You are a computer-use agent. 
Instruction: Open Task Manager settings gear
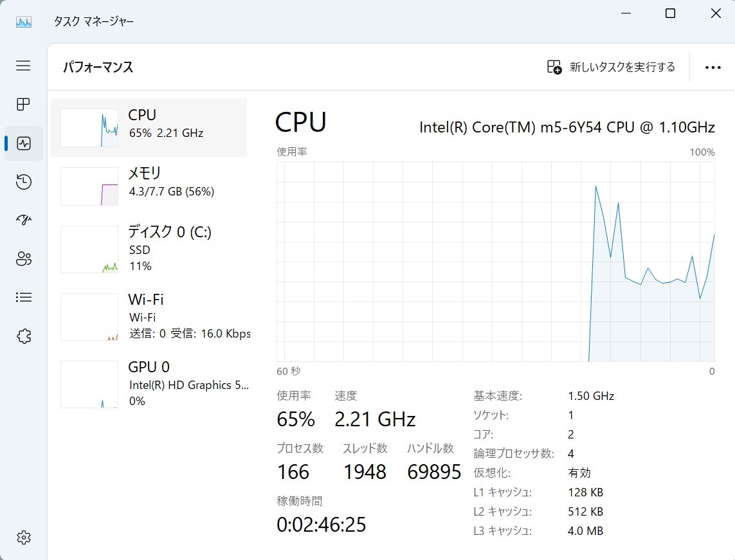coord(23,537)
